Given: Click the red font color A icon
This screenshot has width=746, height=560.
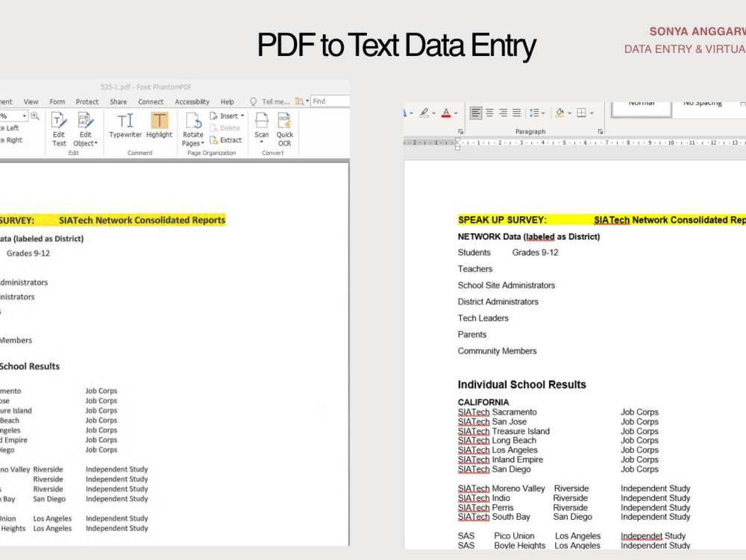Looking at the screenshot, I should 446,113.
